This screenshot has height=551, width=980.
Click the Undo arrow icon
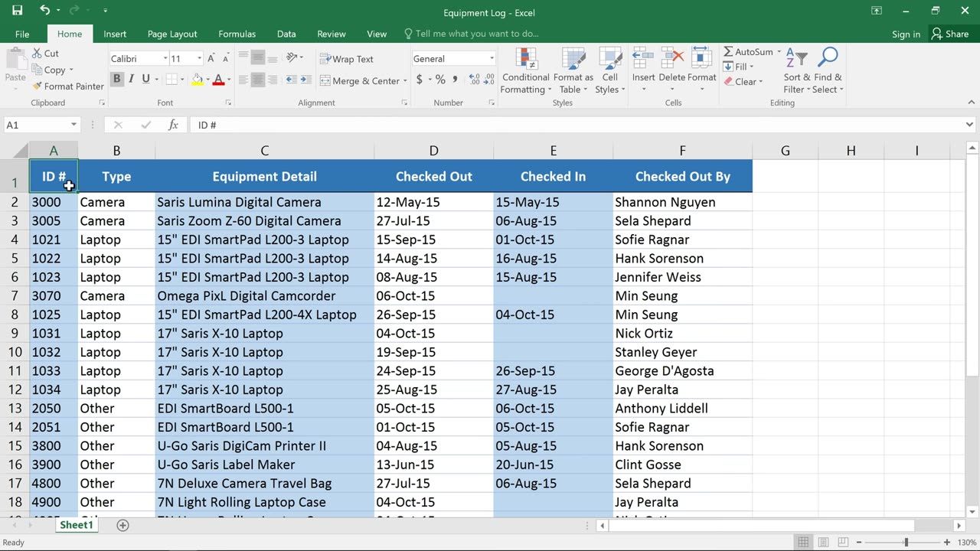coord(45,11)
